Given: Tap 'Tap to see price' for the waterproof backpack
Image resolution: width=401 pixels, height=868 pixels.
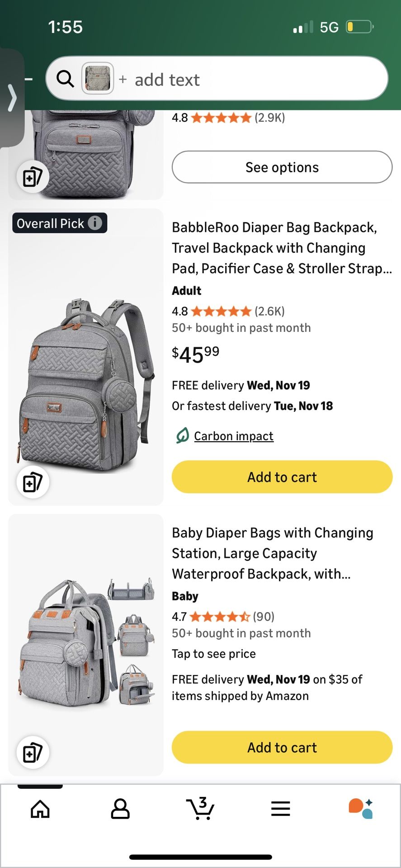Looking at the screenshot, I should [213, 653].
